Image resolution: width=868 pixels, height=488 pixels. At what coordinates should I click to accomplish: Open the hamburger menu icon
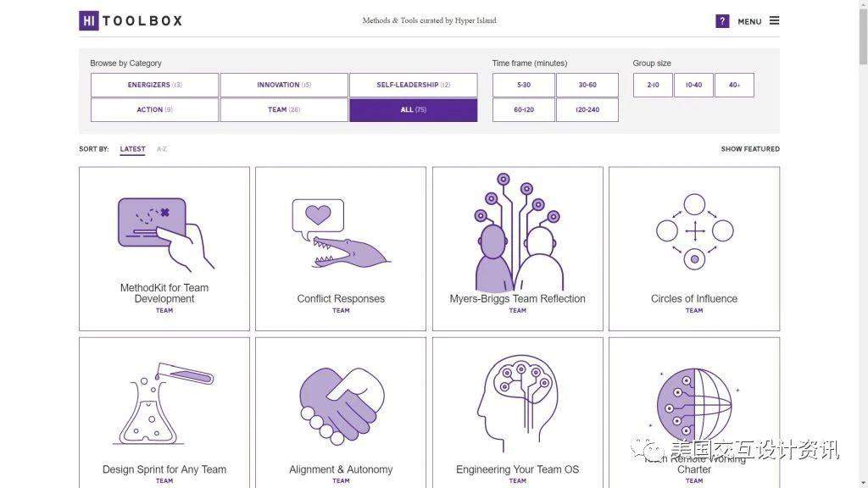(775, 20)
